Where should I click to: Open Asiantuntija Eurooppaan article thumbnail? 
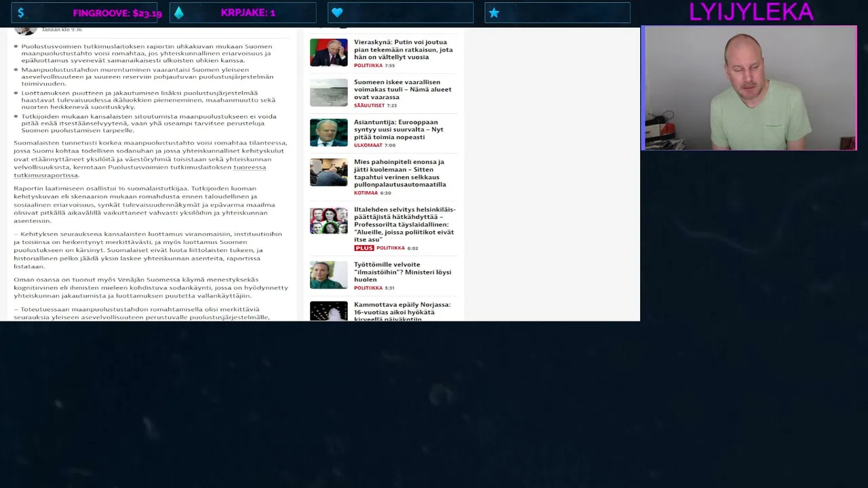click(329, 133)
